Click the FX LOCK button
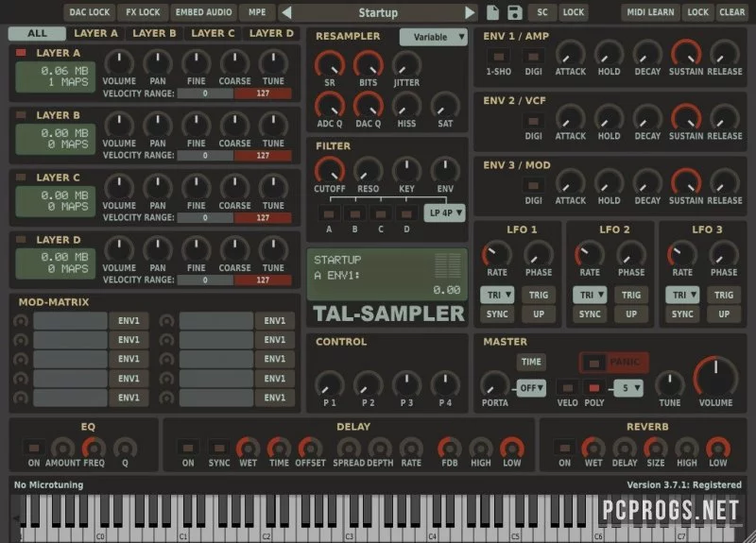Viewport: 756px width, 543px height. tap(143, 12)
